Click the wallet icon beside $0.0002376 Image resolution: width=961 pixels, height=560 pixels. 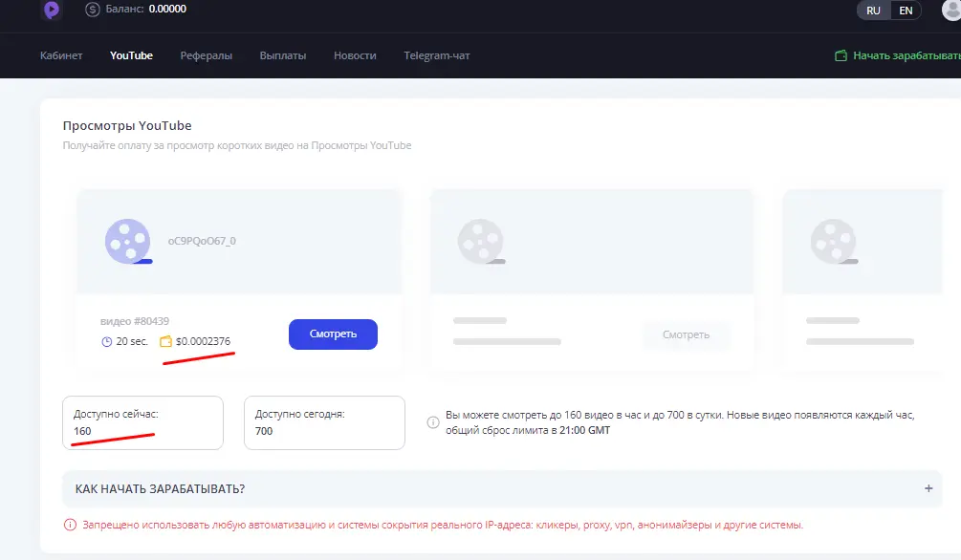(x=165, y=341)
